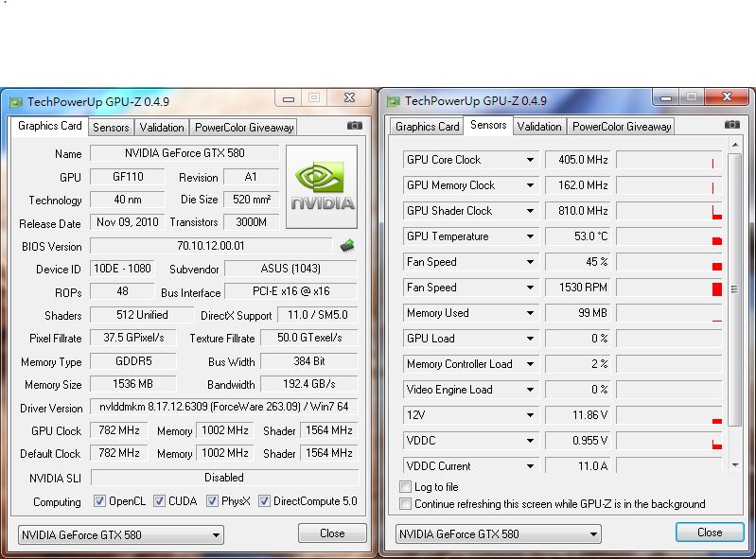Close the right GPU-Z window with red X
Screen dimensions: 756x559
coord(727,96)
